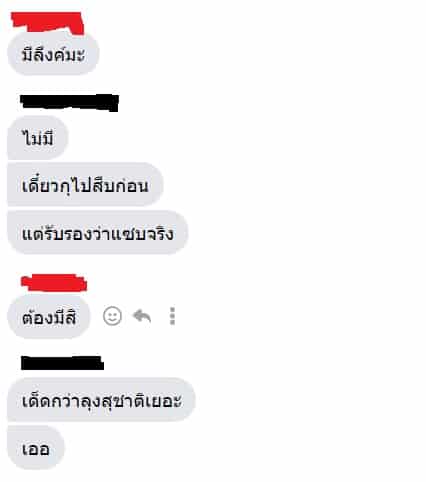Select the 'มีลิงค์มะ' message bubble
This screenshot has height=482, width=426.
[53, 53]
